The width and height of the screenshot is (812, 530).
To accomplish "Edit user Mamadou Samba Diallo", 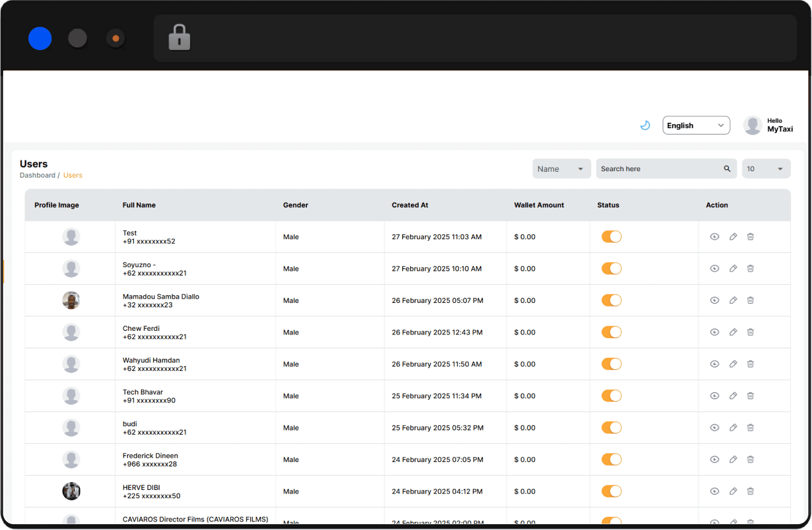I will (732, 300).
